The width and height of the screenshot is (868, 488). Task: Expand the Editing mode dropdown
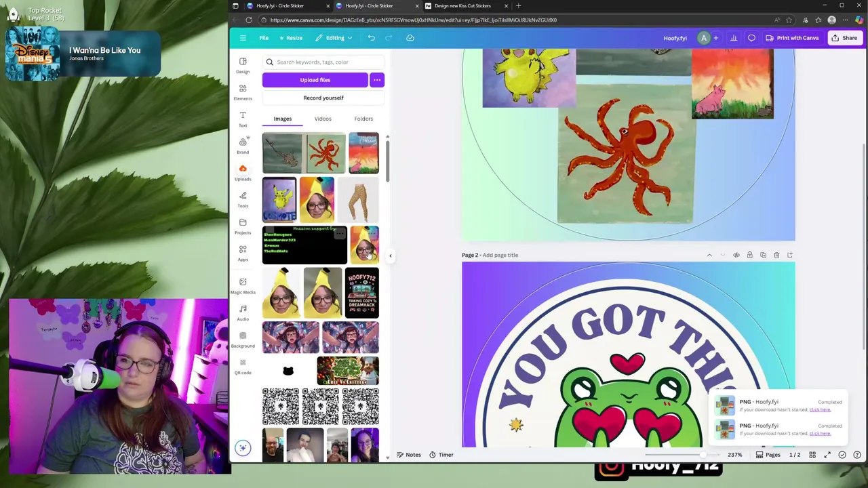[x=334, y=38]
